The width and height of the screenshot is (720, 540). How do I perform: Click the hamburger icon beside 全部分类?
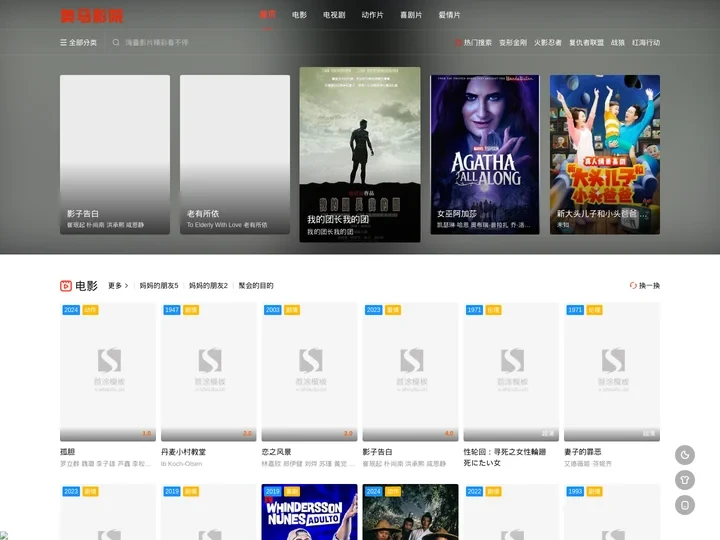pyautogui.click(x=63, y=42)
